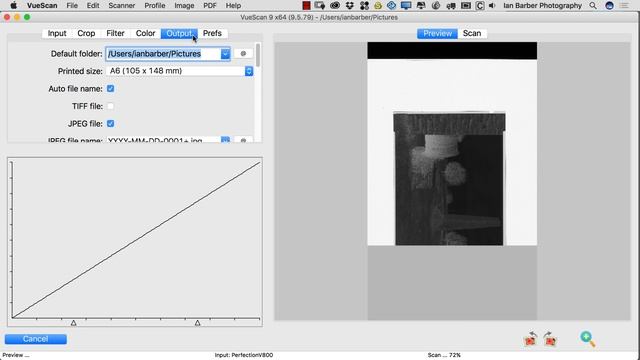Viewport: 640px width, 360px height.
Task: Zoom in with the magnifier icon
Action: pyautogui.click(x=587, y=339)
